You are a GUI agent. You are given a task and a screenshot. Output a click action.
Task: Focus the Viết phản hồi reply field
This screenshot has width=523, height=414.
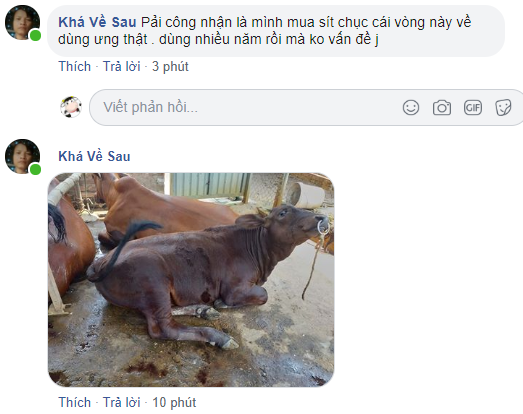tap(245, 107)
